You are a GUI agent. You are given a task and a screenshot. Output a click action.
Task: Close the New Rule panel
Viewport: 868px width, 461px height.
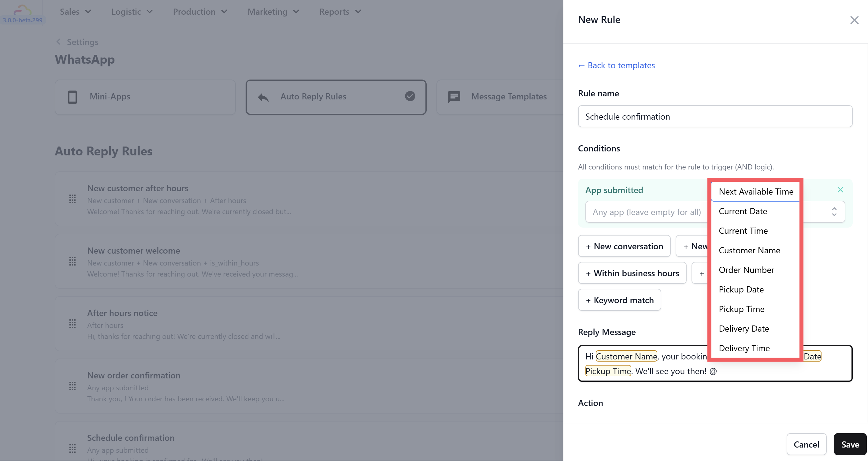(854, 20)
